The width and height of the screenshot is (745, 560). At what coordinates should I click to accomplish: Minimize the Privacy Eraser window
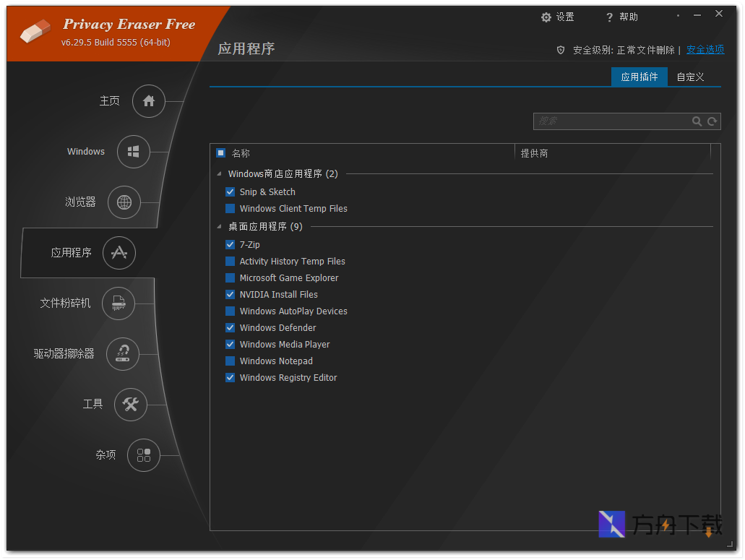point(697,16)
